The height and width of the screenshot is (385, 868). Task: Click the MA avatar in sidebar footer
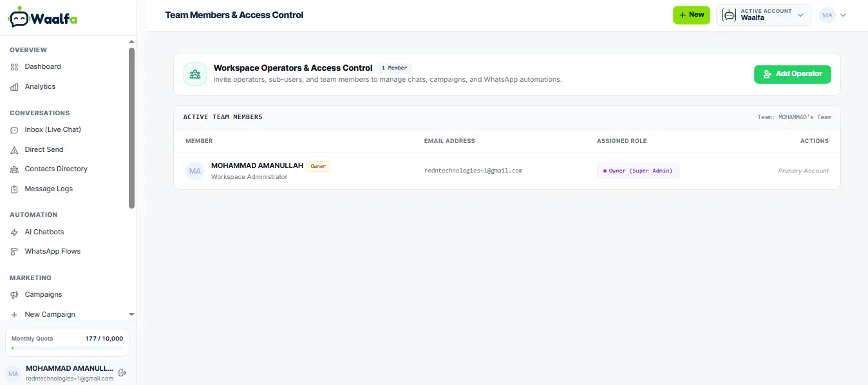pos(14,373)
